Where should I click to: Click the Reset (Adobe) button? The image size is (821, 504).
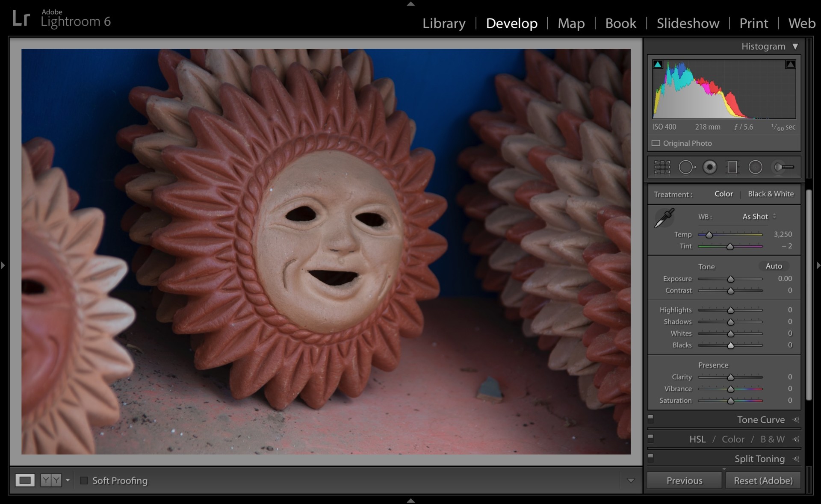[763, 480]
